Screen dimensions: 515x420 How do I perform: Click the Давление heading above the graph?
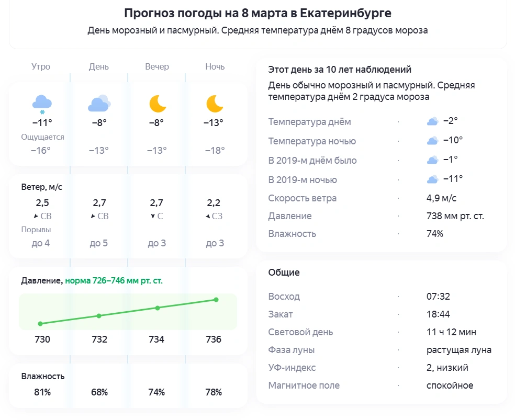pyautogui.click(x=41, y=281)
